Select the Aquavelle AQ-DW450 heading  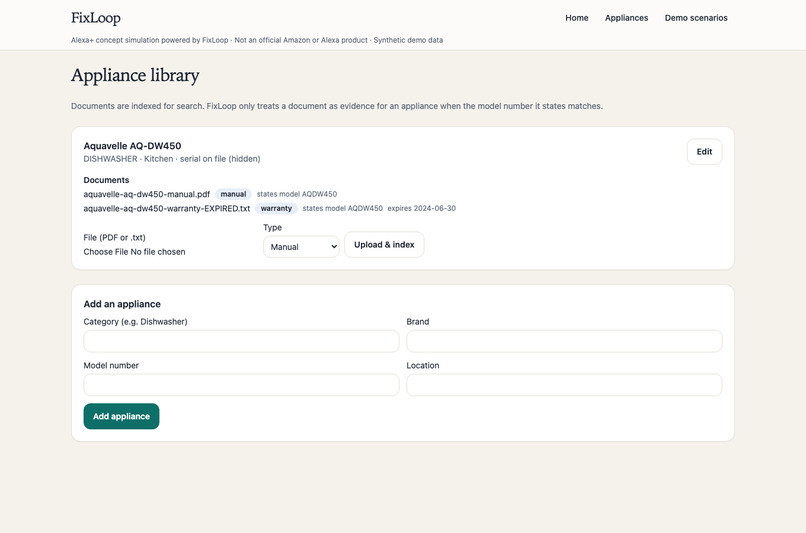coord(132,146)
